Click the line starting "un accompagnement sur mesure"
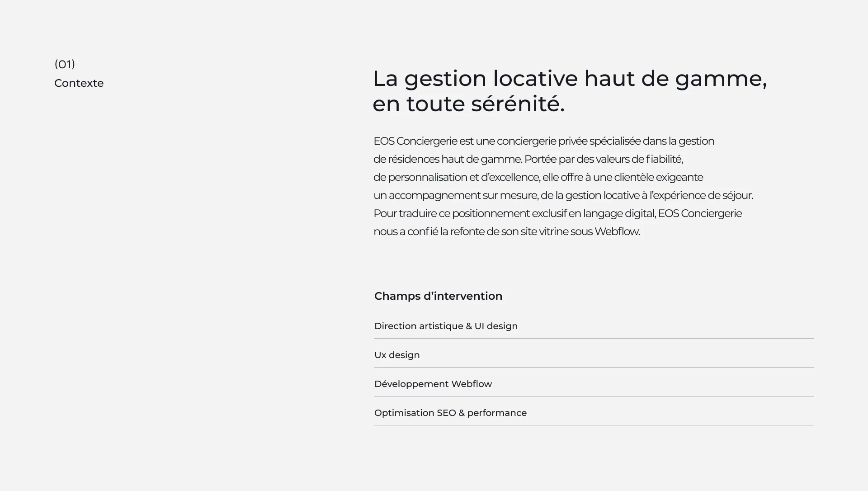The height and width of the screenshot is (491, 868). click(563, 195)
